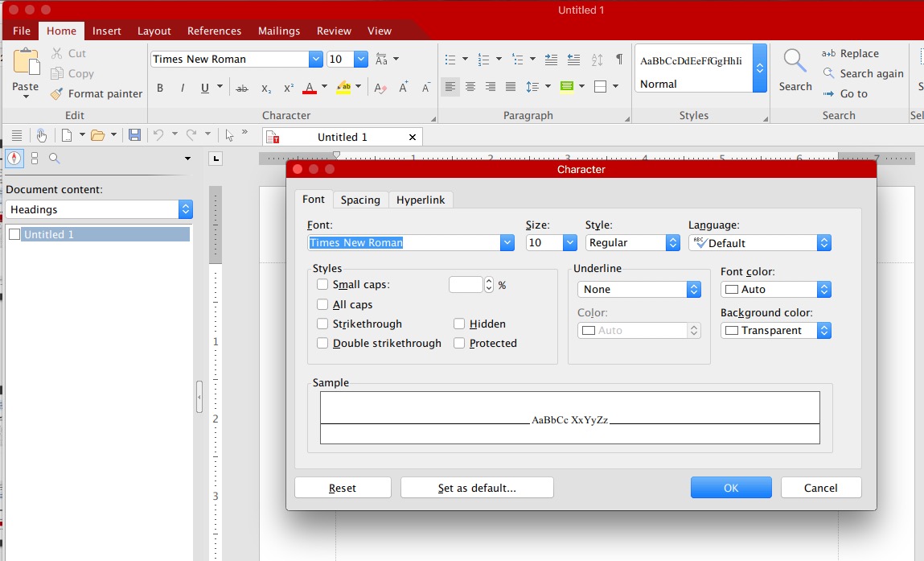Open the References ribbon tab
Image resolution: width=924 pixels, height=561 pixels.
[x=214, y=31]
